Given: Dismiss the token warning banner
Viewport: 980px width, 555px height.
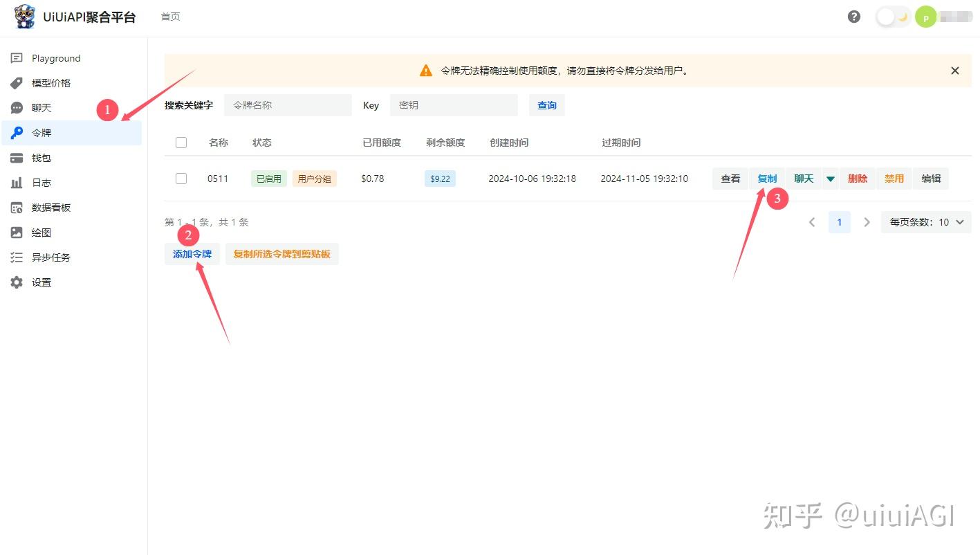Looking at the screenshot, I should (955, 71).
